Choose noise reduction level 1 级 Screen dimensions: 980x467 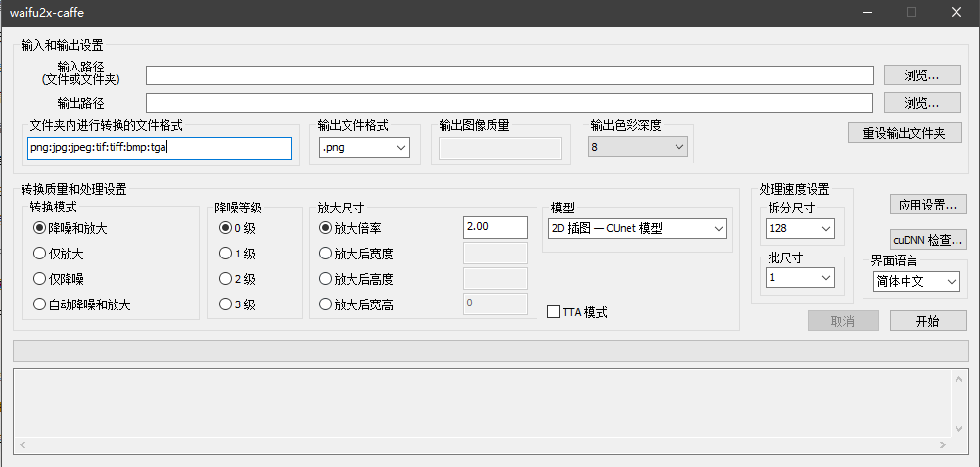237,254
